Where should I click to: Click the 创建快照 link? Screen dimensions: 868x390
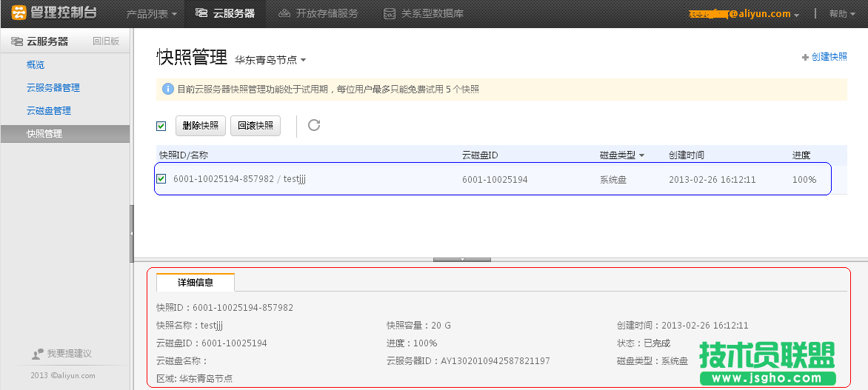coord(824,57)
